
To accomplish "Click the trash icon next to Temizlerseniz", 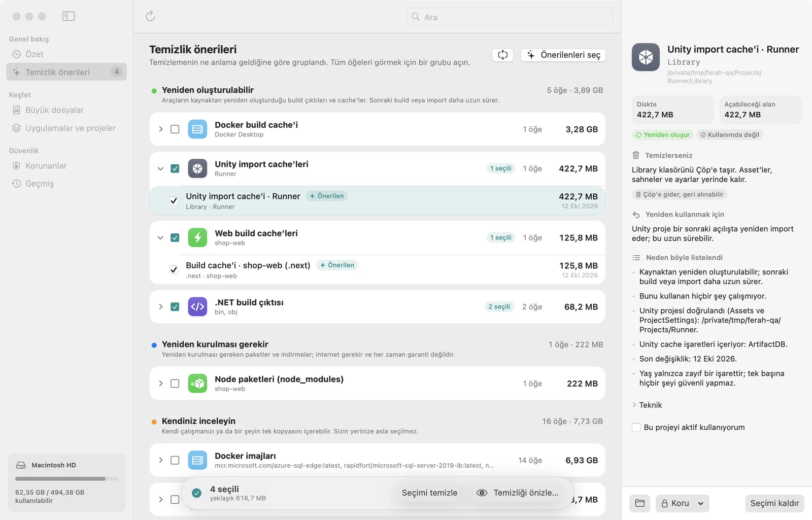I will [x=636, y=155].
